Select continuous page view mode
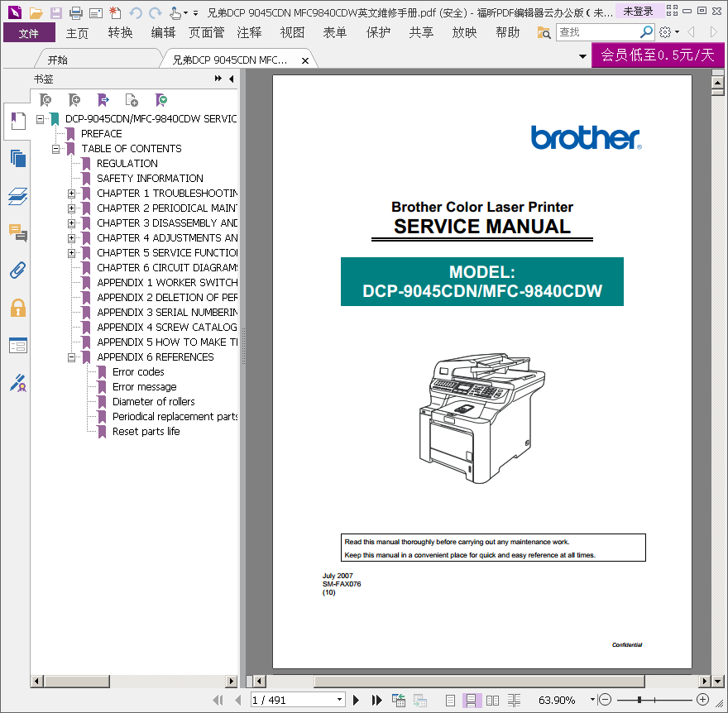The image size is (728, 713). tap(471, 700)
